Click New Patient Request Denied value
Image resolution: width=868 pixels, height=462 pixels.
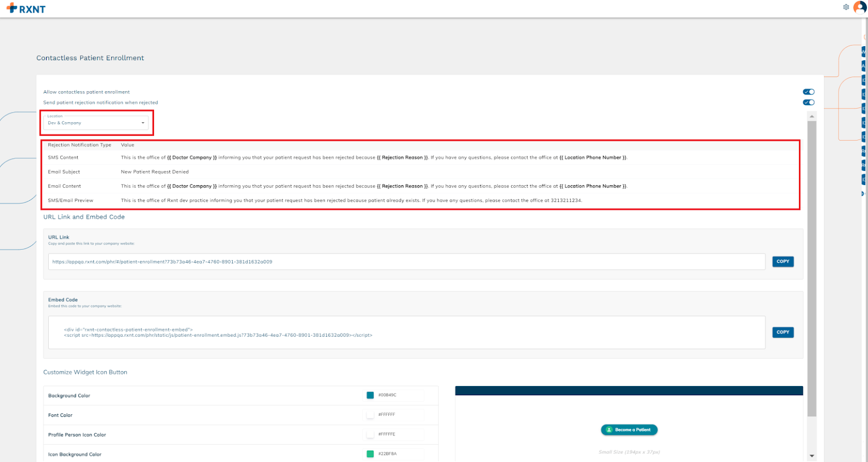tap(155, 172)
